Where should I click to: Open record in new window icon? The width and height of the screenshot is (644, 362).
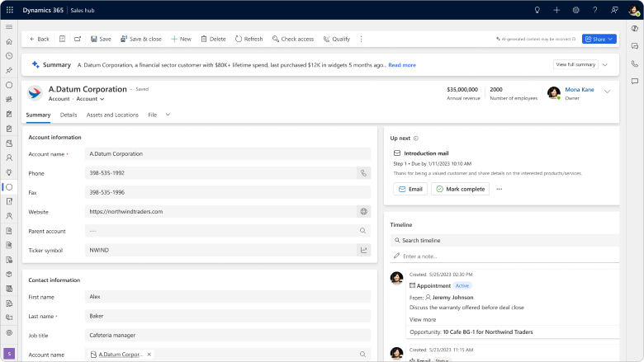(78, 39)
